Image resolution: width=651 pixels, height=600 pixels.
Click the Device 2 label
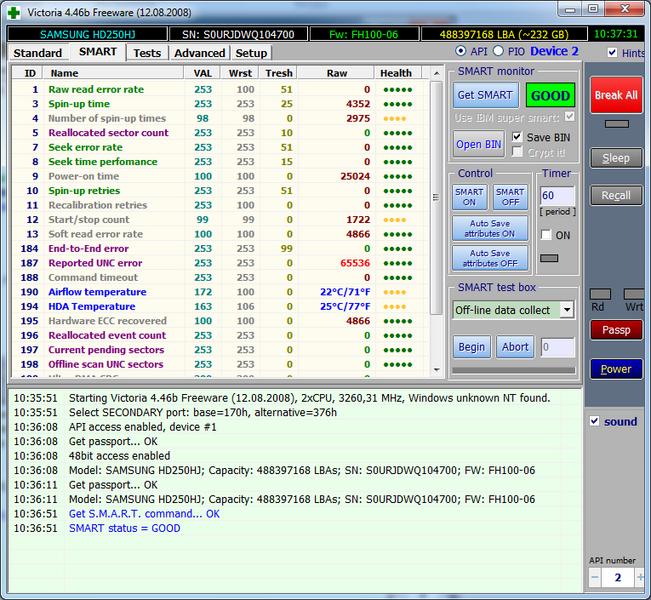(554, 51)
